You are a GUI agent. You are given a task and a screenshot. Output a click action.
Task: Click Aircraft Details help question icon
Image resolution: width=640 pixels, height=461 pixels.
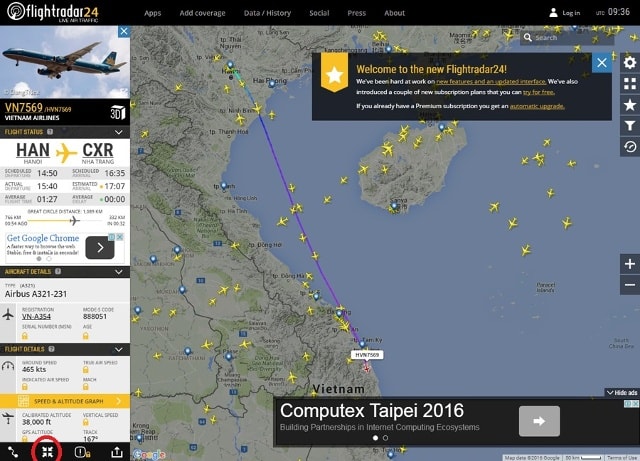[58, 272]
